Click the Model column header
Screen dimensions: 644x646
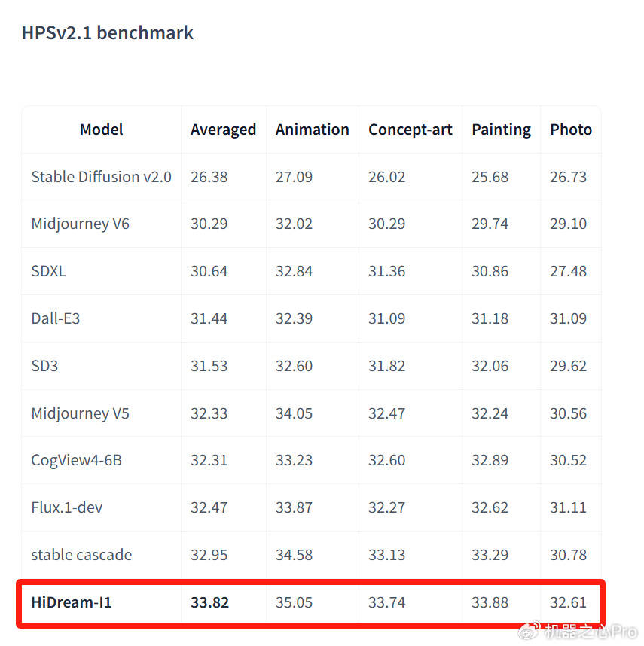[102, 130]
